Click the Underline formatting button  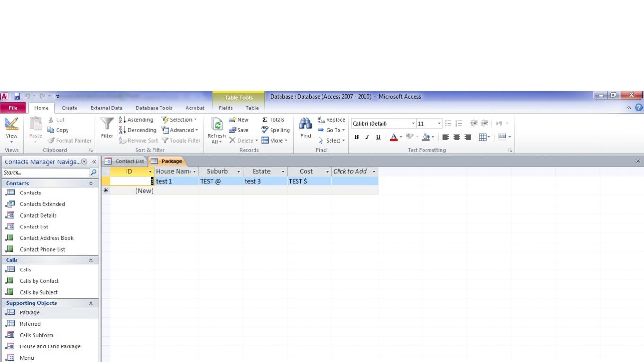click(x=378, y=137)
